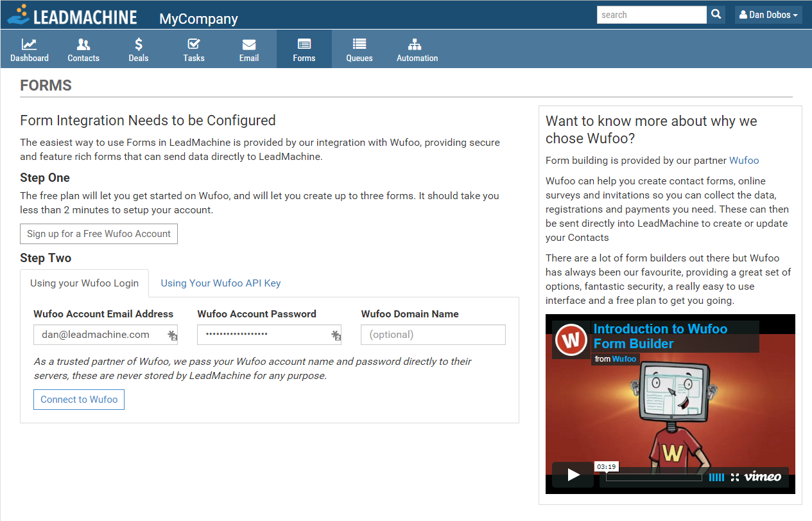
Task: Open the Vimeo logo link
Action: pos(763,477)
